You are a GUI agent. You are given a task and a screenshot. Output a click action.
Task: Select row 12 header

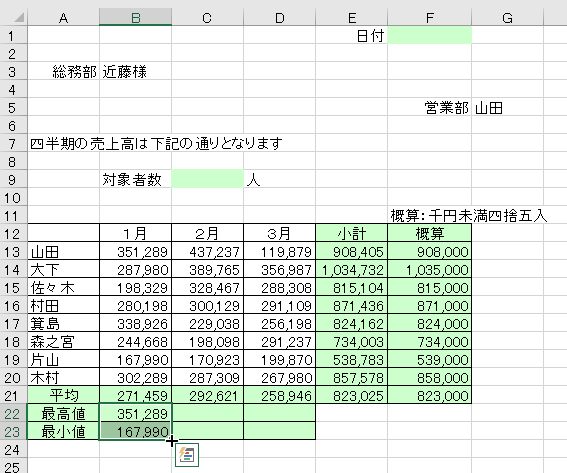click(x=13, y=233)
